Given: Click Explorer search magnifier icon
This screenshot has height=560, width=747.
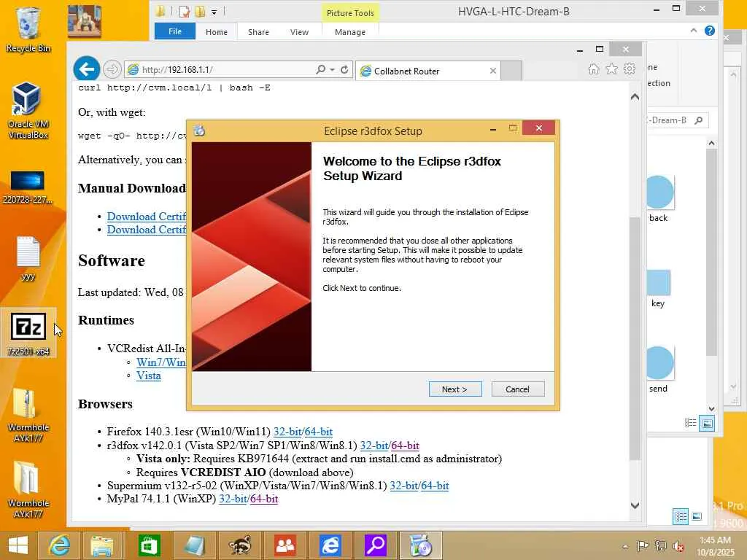Looking at the screenshot, I should pos(698,120).
